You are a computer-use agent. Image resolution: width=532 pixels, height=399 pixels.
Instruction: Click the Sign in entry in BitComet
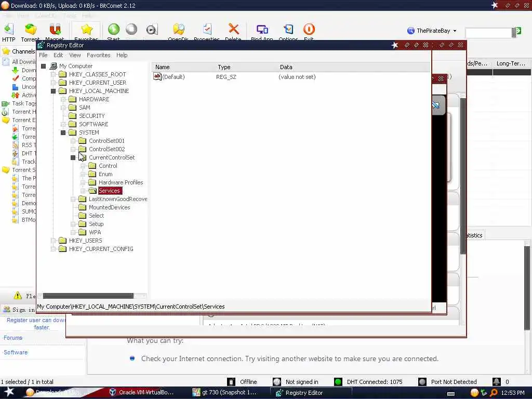pos(23,310)
